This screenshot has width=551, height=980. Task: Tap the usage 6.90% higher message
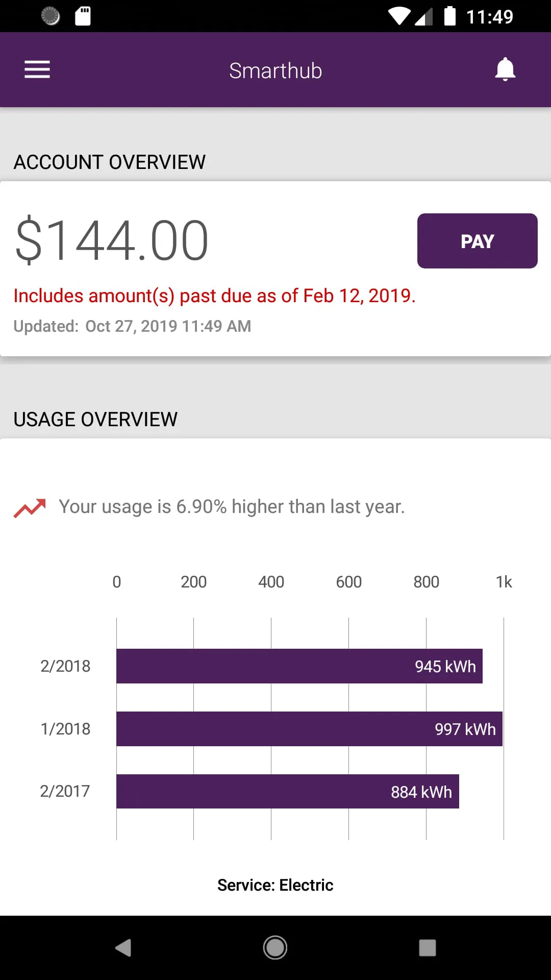click(232, 507)
